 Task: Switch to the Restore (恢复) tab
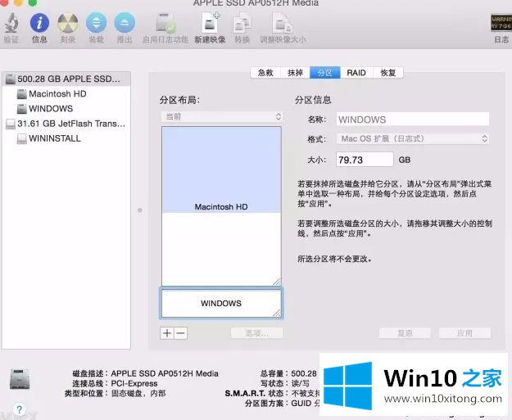point(388,73)
